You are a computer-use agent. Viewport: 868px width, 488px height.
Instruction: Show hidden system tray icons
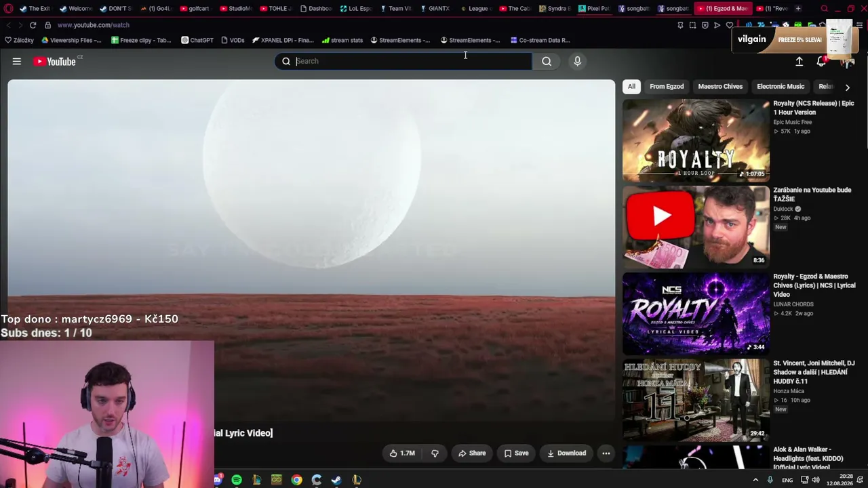755,480
